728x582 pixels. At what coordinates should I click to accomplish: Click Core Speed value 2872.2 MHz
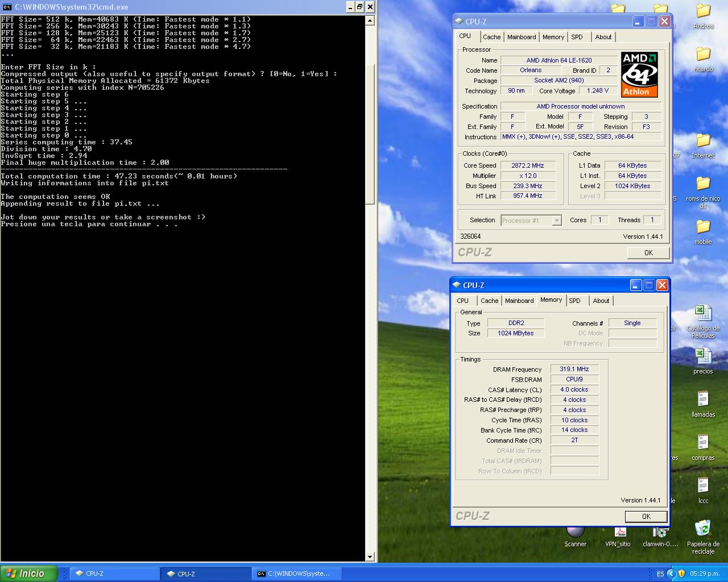click(528, 165)
